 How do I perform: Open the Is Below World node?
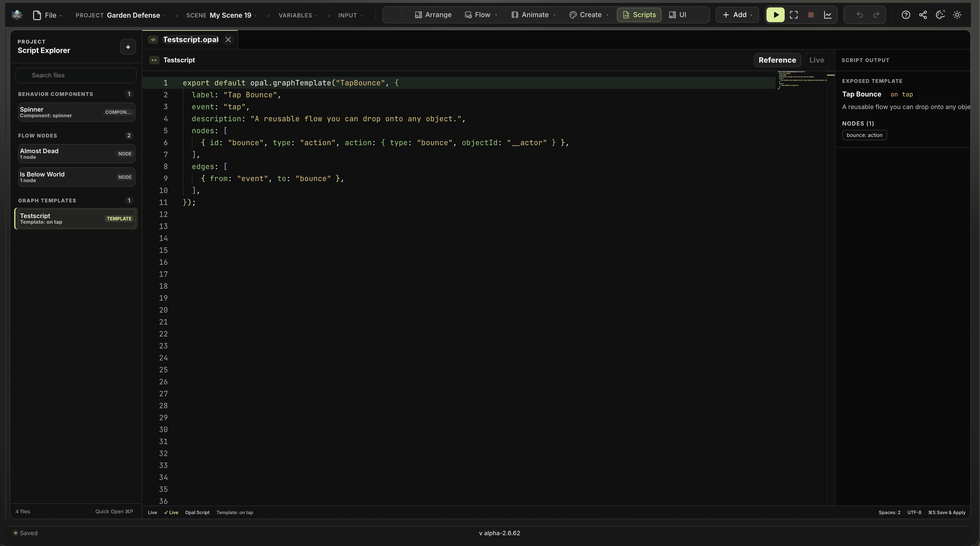[x=77, y=177]
